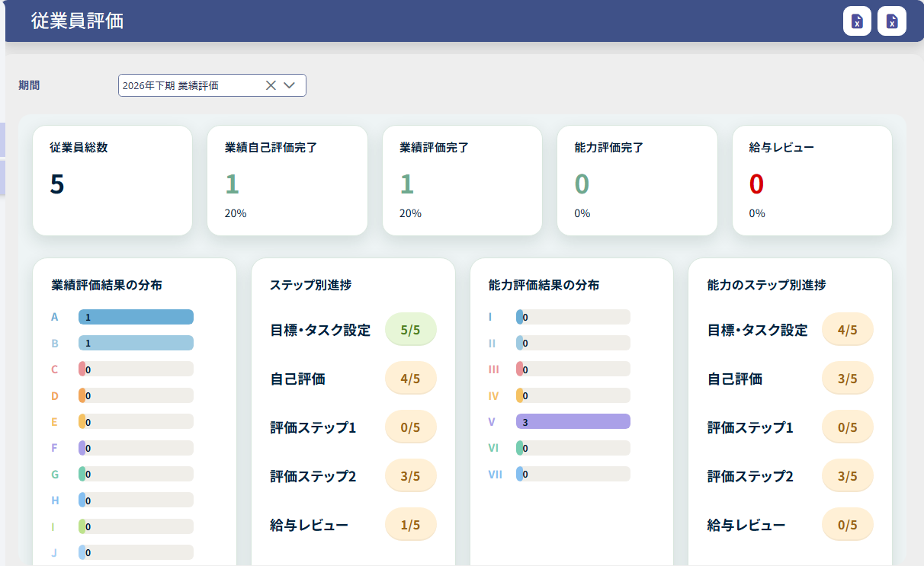Click the green 5/5 badge for 目標・タスク設定
Image resolution: width=924 pixels, height=566 pixels.
[411, 330]
